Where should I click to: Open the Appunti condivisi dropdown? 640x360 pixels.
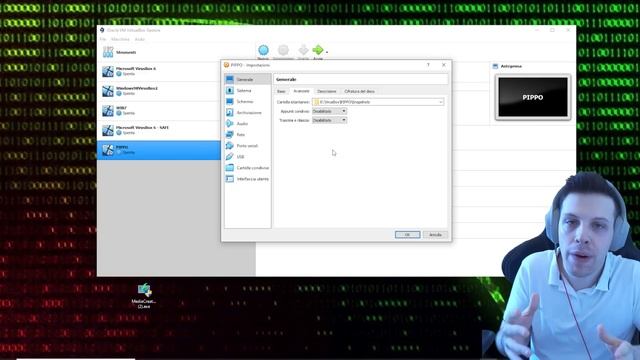click(x=329, y=111)
